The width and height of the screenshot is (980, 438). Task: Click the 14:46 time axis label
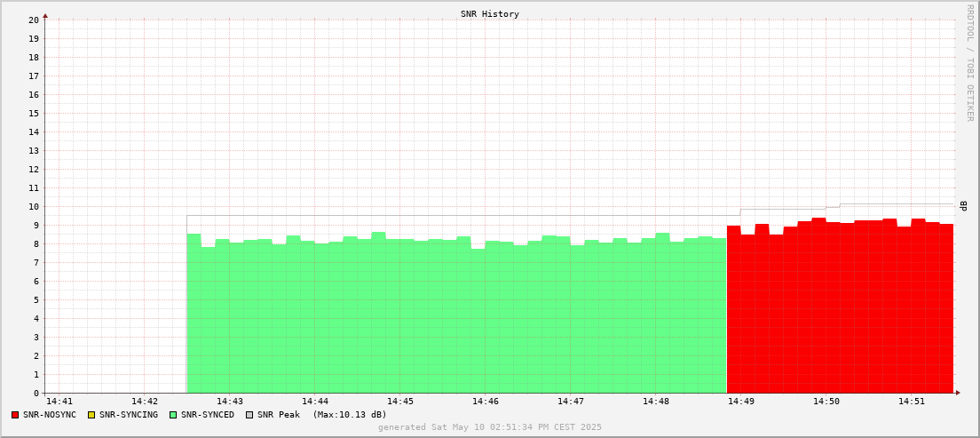point(485,401)
